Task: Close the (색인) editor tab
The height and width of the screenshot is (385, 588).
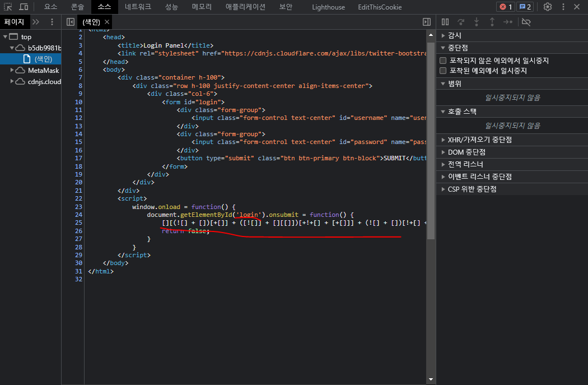Action: [107, 22]
